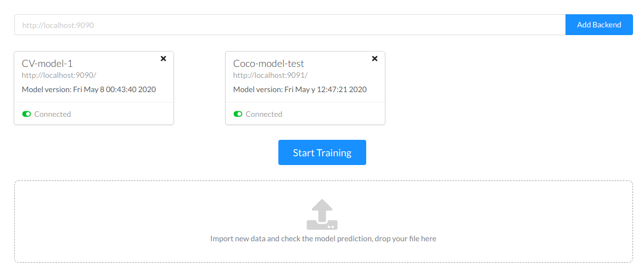644x278 pixels.
Task: Click the CV-model-1 model version text
Action: [x=89, y=89]
